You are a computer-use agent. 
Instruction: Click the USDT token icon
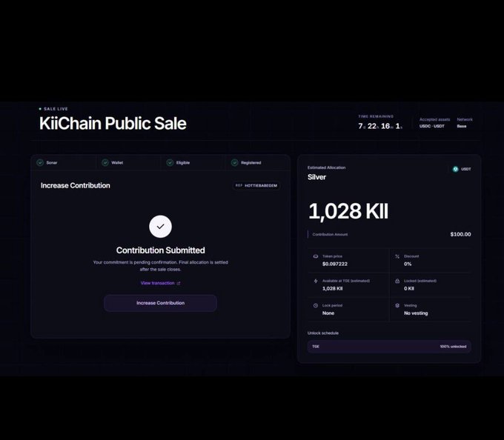pos(456,169)
